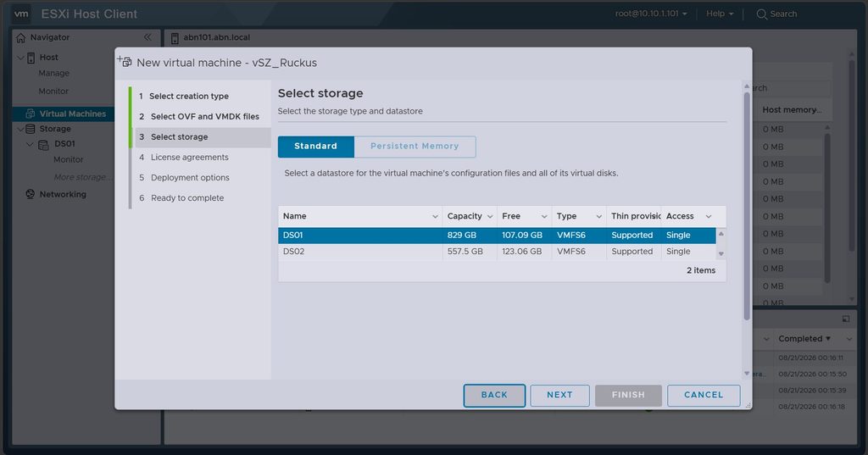The width and height of the screenshot is (868, 455).
Task: Click the dialog resize grip corner
Action: coord(748,406)
